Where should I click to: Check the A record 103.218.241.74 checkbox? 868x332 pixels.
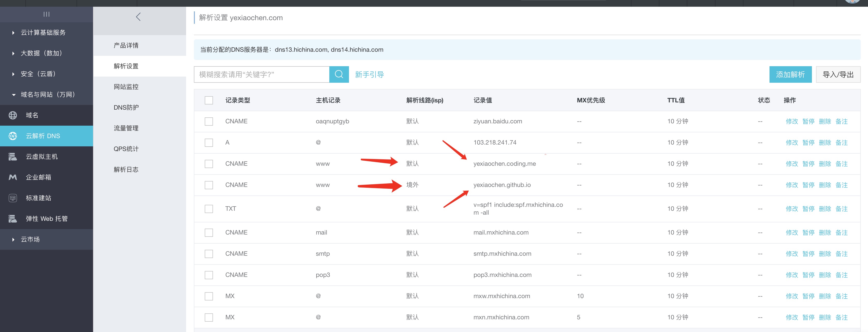209,142
